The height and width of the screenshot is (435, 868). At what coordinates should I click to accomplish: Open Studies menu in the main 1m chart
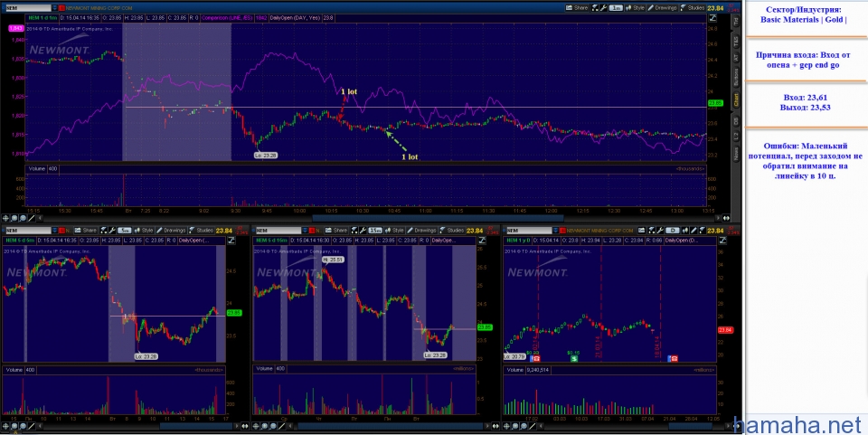[692, 8]
